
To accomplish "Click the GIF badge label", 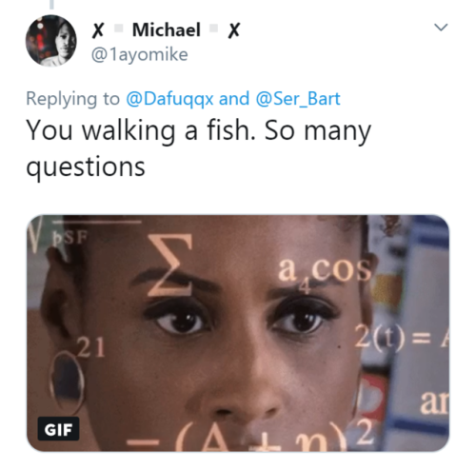I will pyautogui.click(x=58, y=429).
